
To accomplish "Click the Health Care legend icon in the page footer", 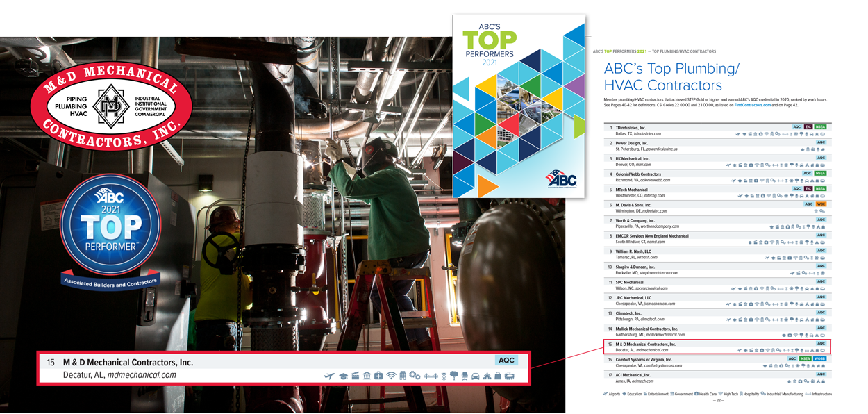I will point(696,394).
